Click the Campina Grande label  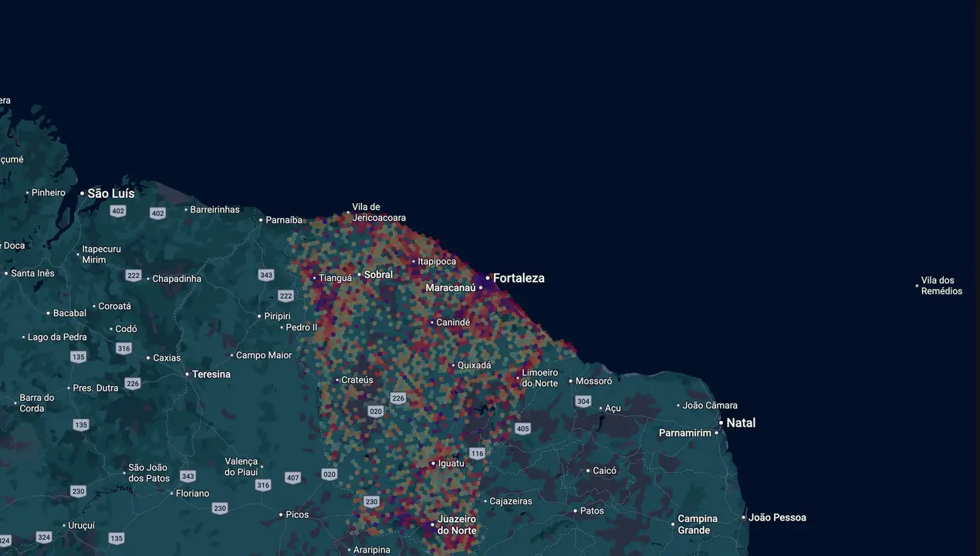tap(698, 524)
